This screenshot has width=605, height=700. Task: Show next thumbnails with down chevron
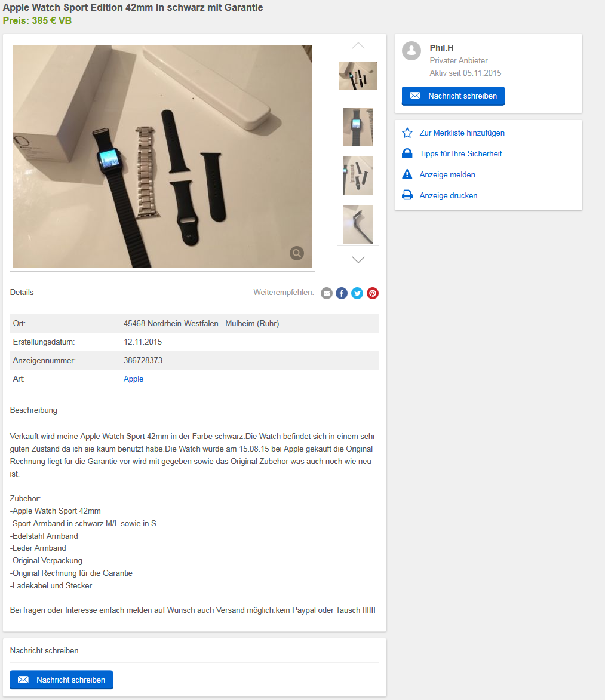pos(358,260)
